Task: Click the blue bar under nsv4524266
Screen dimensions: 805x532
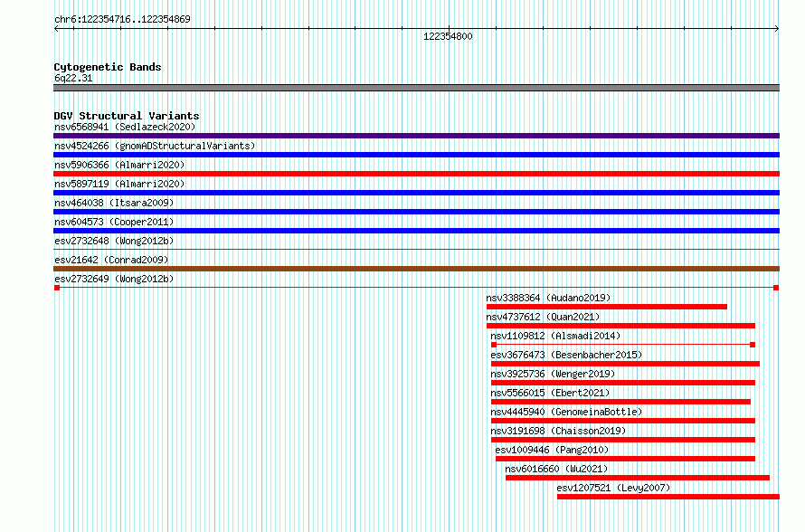Action: pos(416,155)
